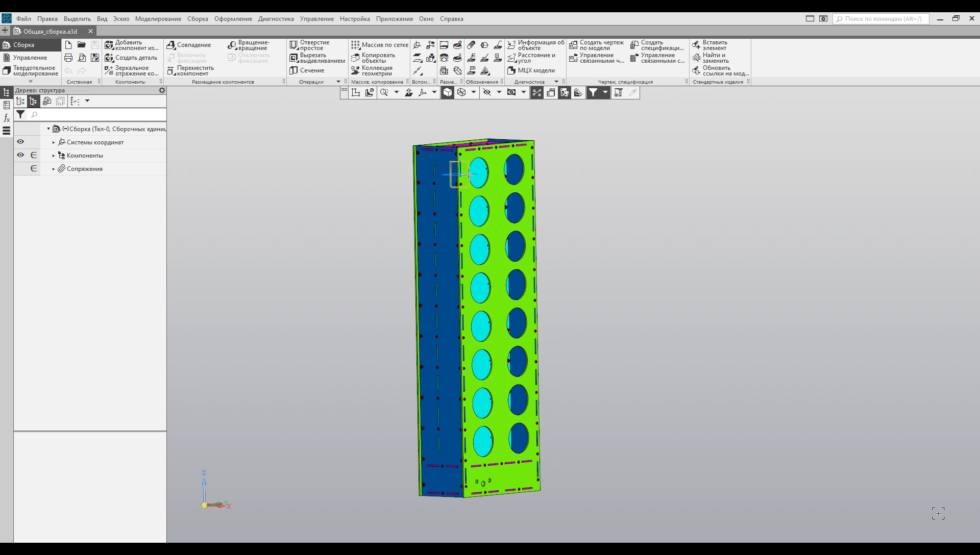Expand the Сопряжения tree node
The height and width of the screenshot is (555, 980).
point(54,169)
